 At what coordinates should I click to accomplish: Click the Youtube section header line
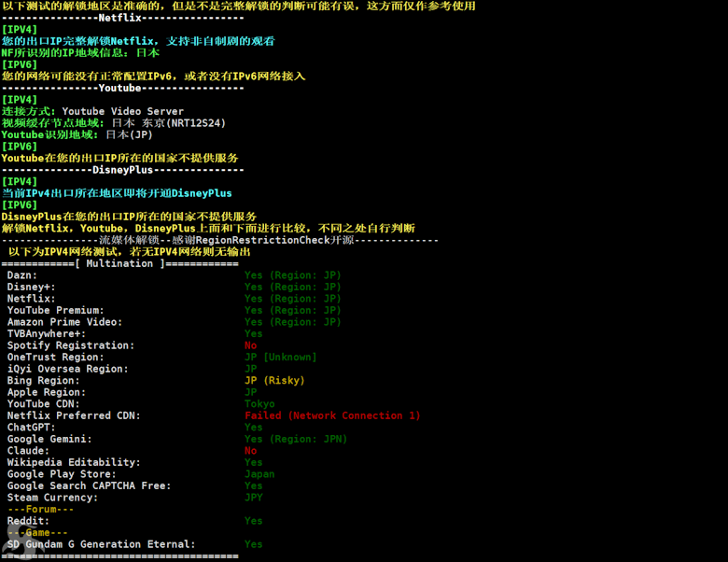pyautogui.click(x=122, y=89)
